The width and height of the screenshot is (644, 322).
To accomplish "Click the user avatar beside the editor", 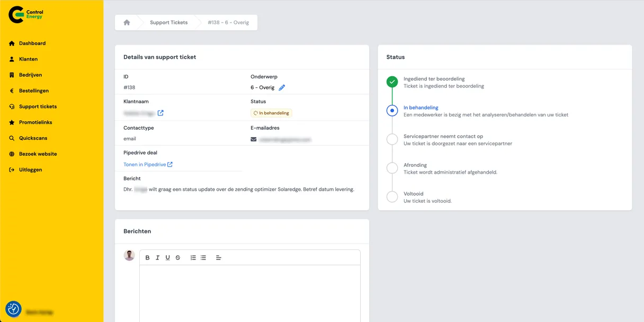I will tap(129, 255).
